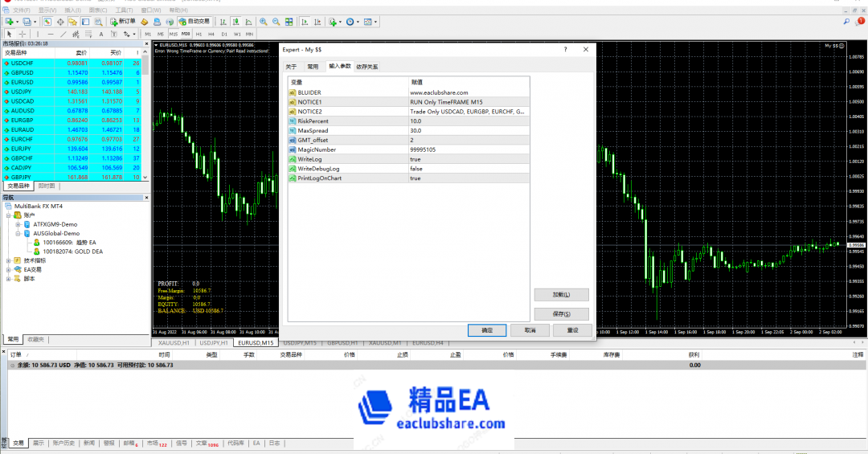Select account 100182074: GOLD DEA
This screenshot has width=868, height=454.
[x=72, y=252]
